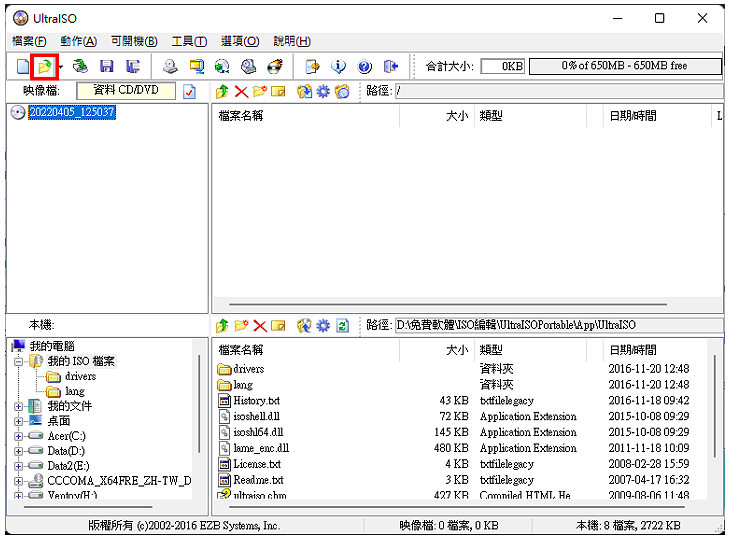Click the 0% of 650MB capacity bar
Image resolution: width=736 pixels, height=542 pixels.
click(x=625, y=66)
